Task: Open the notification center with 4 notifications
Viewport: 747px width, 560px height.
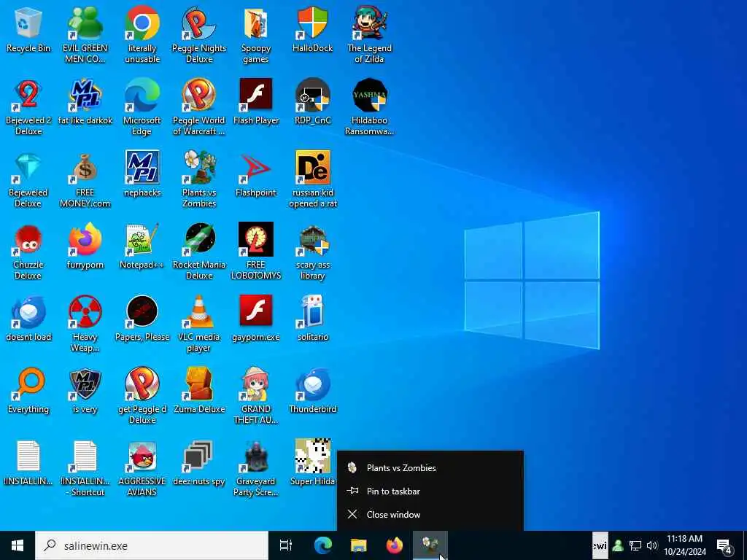Action: coord(724,545)
